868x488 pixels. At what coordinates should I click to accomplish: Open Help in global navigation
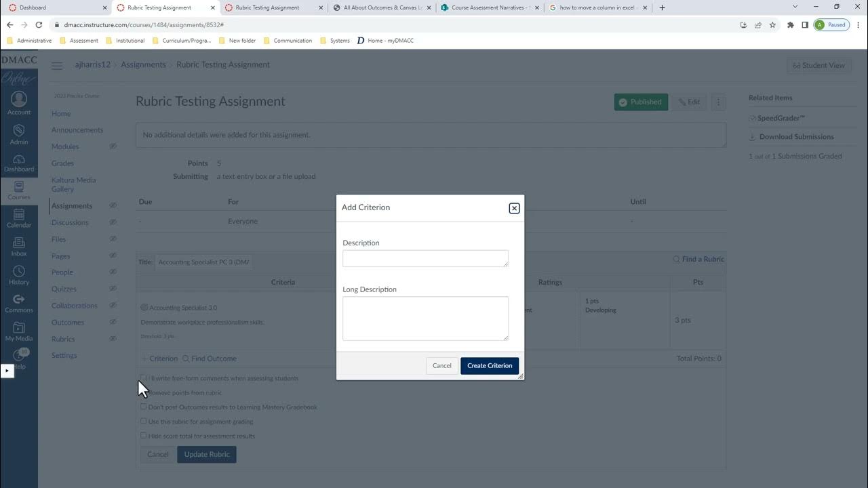click(19, 359)
